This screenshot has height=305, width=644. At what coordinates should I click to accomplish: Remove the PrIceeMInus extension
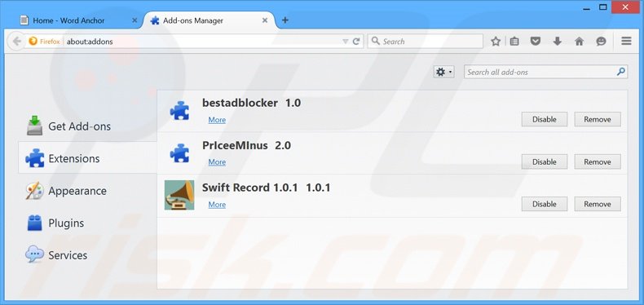pos(598,161)
